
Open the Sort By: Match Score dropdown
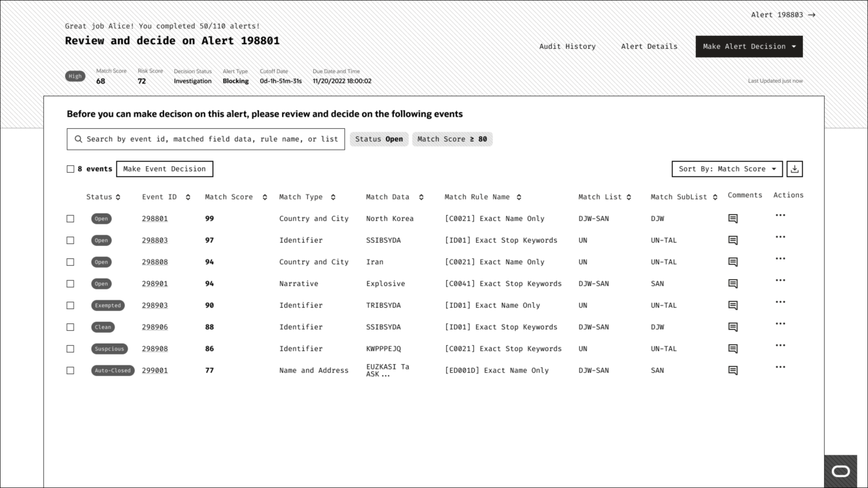tap(727, 169)
